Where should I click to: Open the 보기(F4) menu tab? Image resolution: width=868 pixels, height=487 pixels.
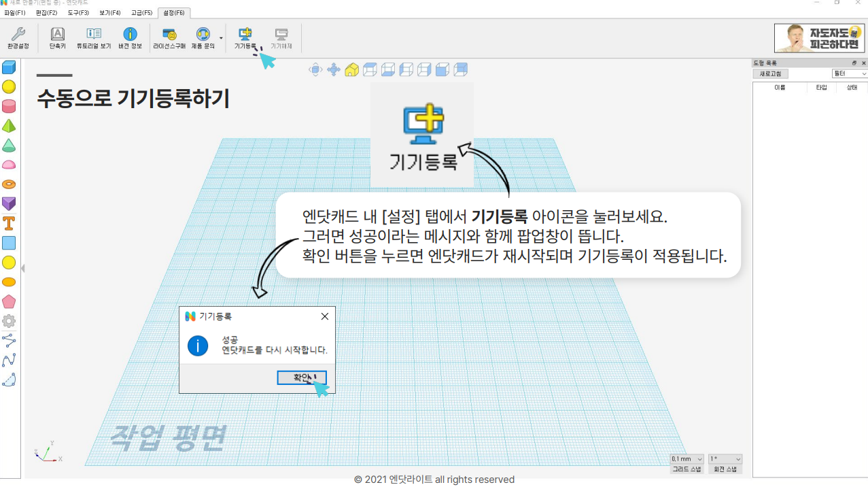[x=110, y=13]
